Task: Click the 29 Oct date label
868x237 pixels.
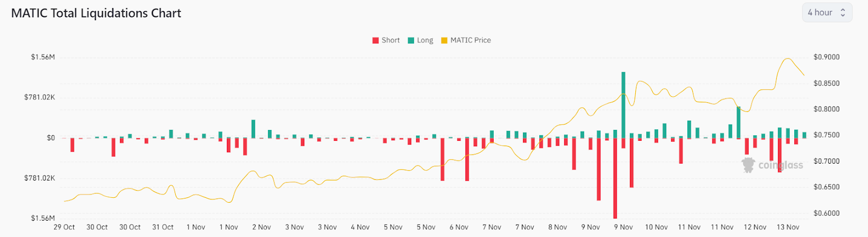Action: tap(64, 227)
